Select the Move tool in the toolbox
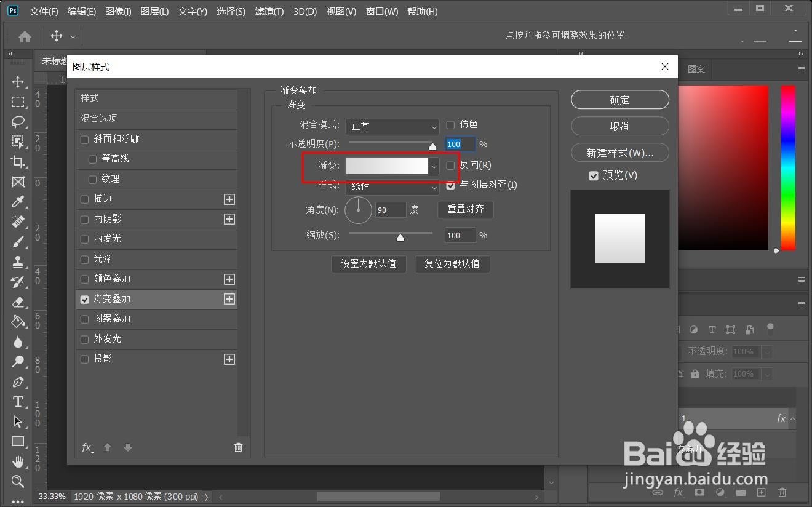Image resolution: width=812 pixels, height=507 pixels. [18, 82]
